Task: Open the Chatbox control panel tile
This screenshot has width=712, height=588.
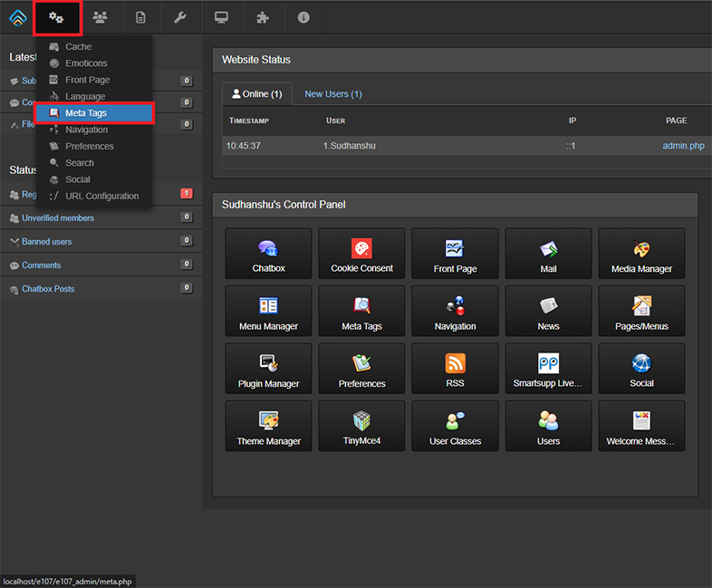Action: 268,254
